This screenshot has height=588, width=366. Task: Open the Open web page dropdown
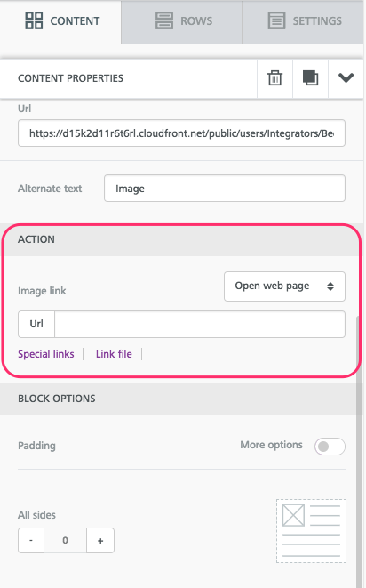(x=284, y=286)
